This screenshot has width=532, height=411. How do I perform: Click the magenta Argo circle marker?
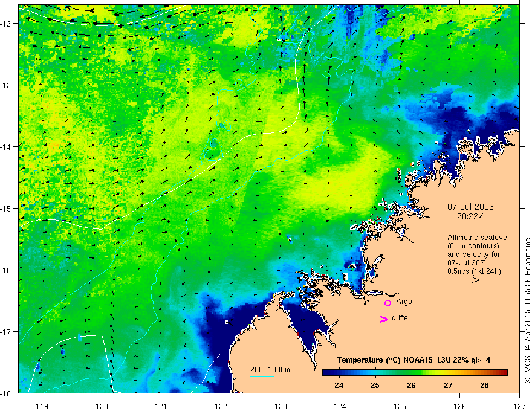[388, 303]
